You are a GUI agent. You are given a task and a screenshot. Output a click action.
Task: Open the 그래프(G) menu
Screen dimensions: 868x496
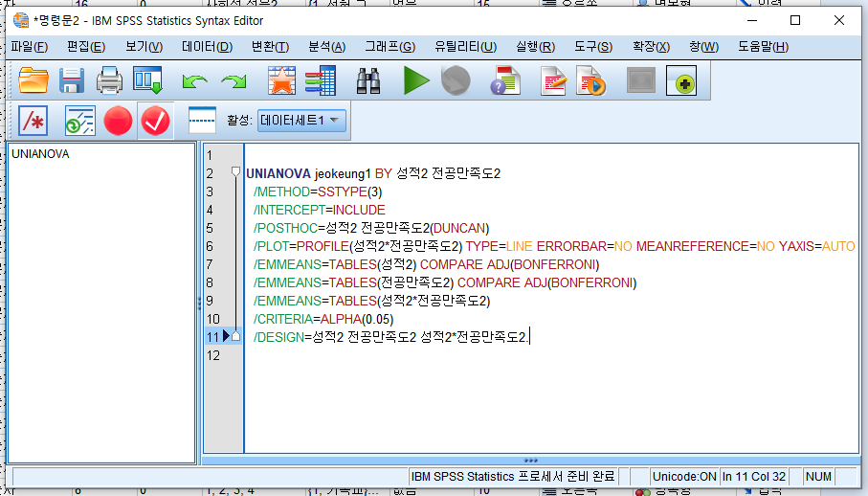(x=390, y=47)
